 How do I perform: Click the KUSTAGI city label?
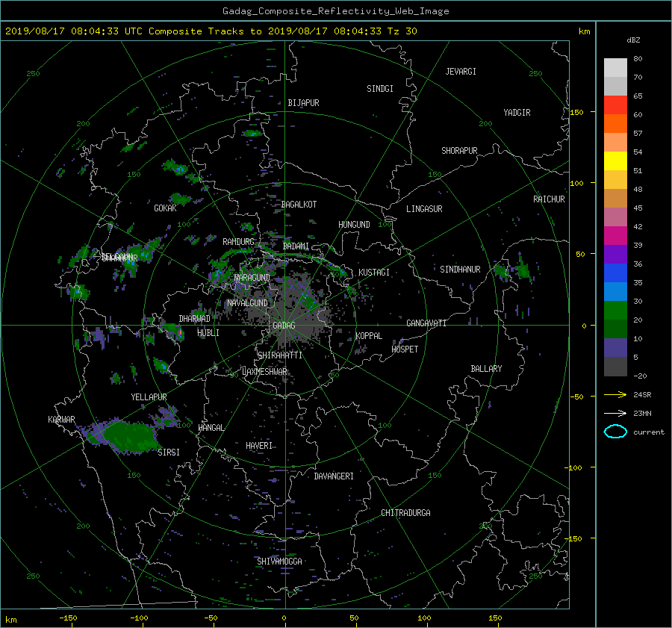pyautogui.click(x=374, y=273)
